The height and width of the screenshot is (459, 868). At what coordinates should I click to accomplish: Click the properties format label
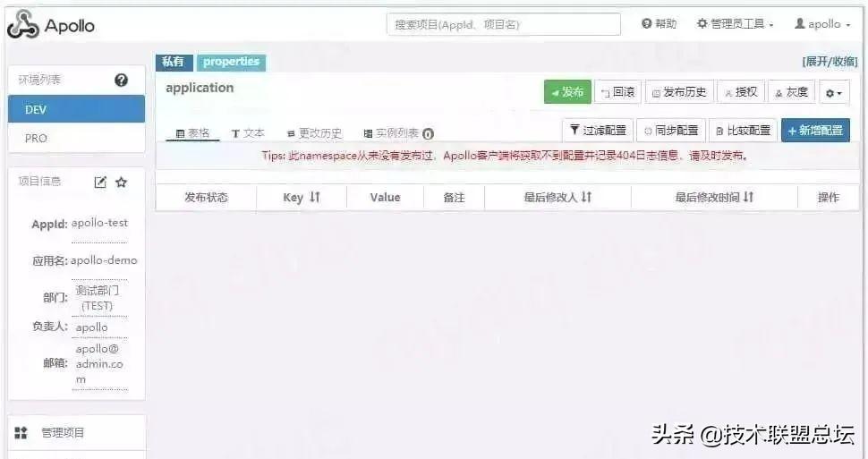pyautogui.click(x=231, y=62)
